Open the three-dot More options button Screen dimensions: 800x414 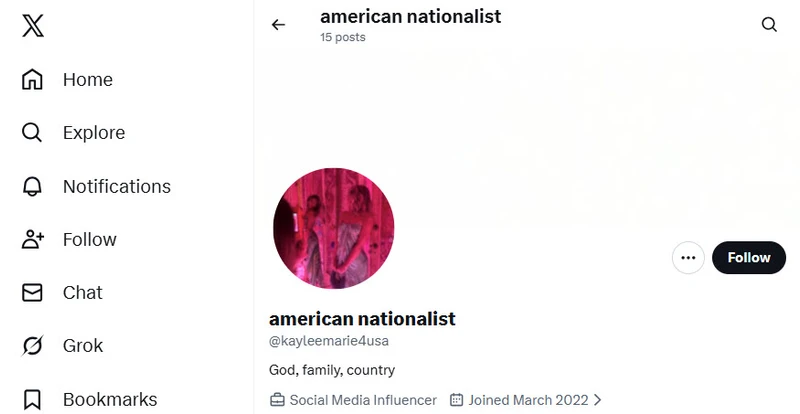[688, 258]
